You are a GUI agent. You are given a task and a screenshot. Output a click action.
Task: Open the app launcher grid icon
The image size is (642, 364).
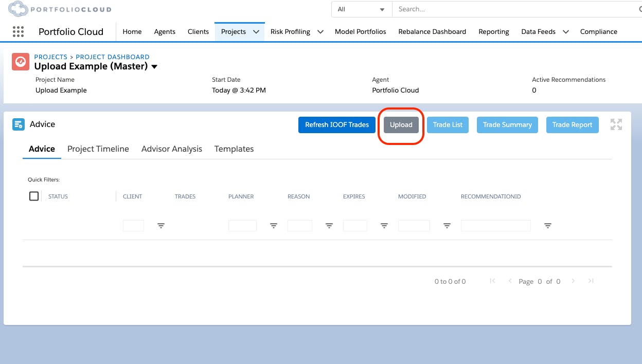(x=18, y=31)
